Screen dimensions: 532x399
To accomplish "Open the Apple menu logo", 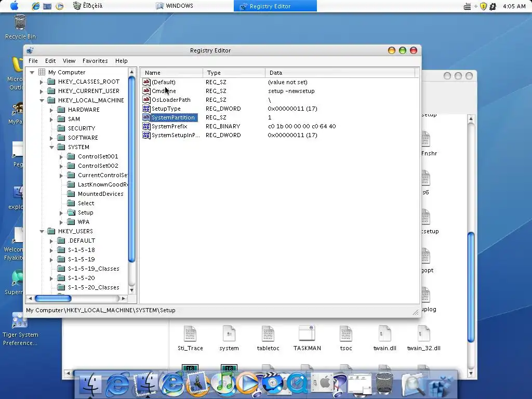I will pos(14,6).
